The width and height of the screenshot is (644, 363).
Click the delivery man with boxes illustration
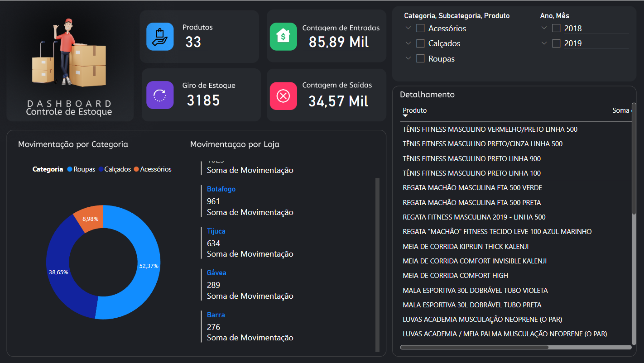[69, 53]
